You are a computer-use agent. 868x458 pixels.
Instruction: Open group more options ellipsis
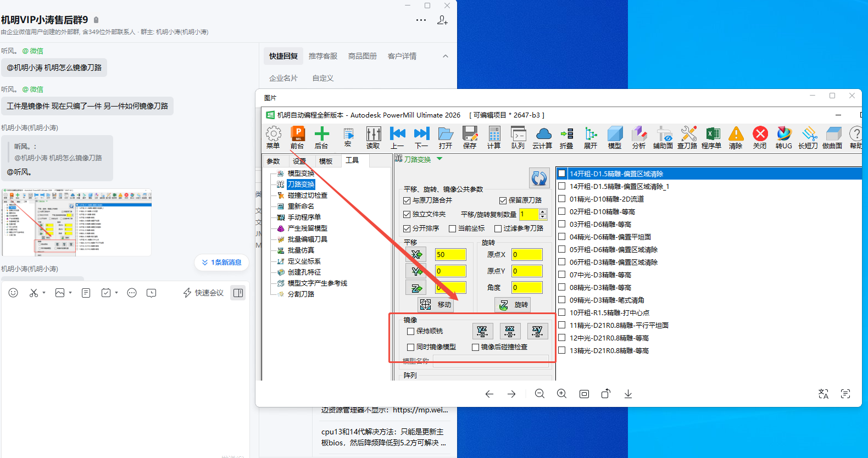(421, 20)
